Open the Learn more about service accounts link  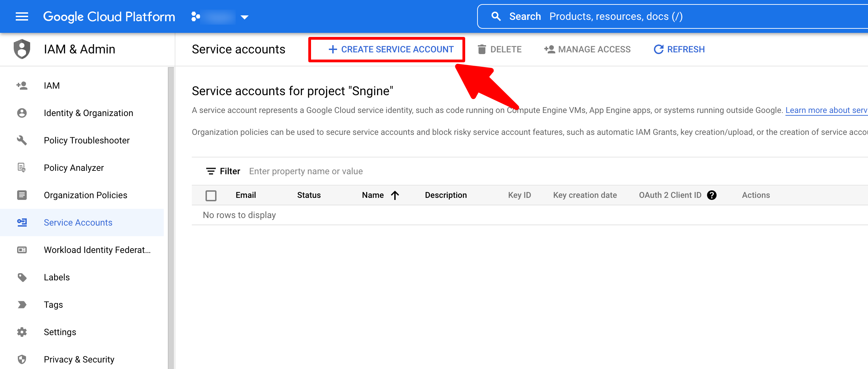point(826,110)
